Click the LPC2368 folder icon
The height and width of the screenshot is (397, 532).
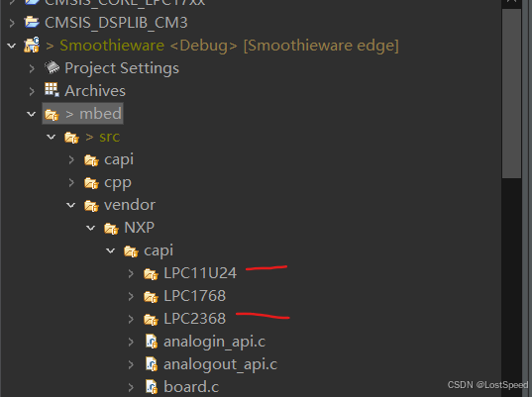pos(151,320)
